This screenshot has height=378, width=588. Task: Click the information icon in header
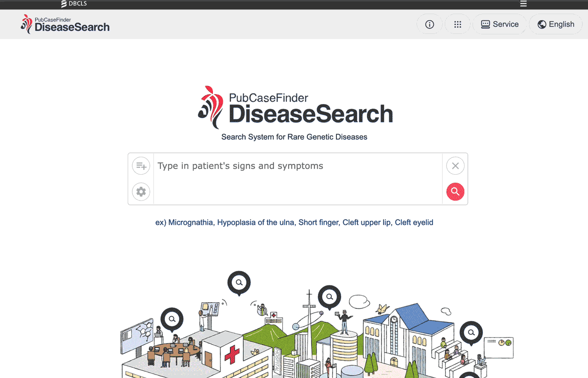[429, 24]
